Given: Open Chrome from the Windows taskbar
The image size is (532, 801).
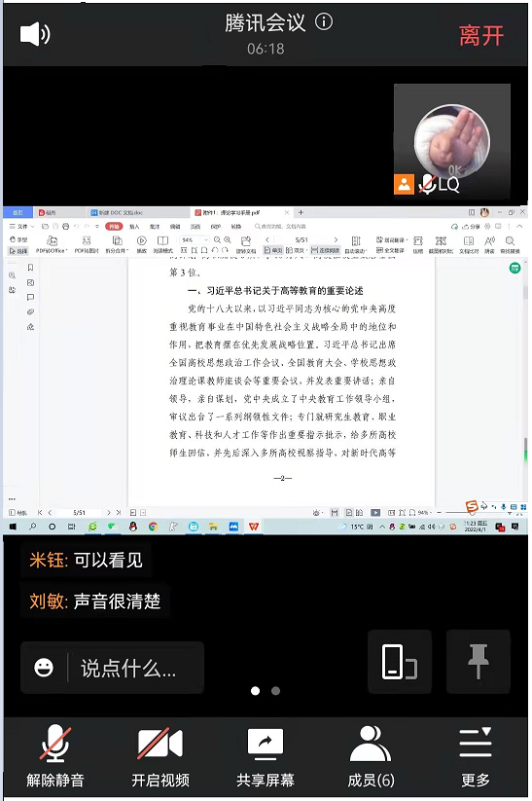Looking at the screenshot, I should pyautogui.click(x=153, y=527).
